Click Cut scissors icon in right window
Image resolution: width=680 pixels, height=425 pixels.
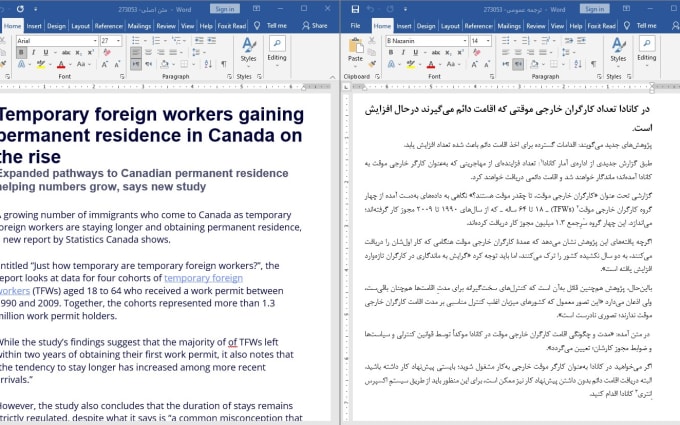[372, 40]
